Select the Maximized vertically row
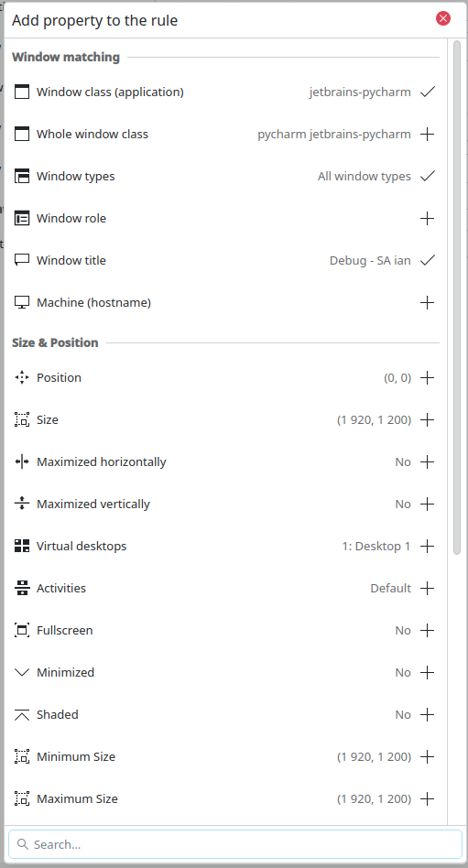Image resolution: width=468 pixels, height=868 pixels. click(225, 504)
